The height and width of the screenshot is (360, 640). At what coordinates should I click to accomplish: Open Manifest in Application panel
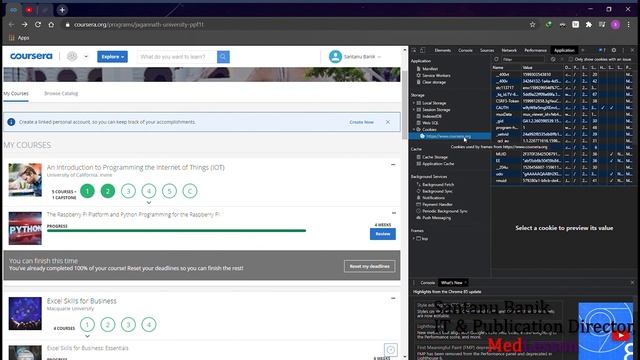[430, 69]
